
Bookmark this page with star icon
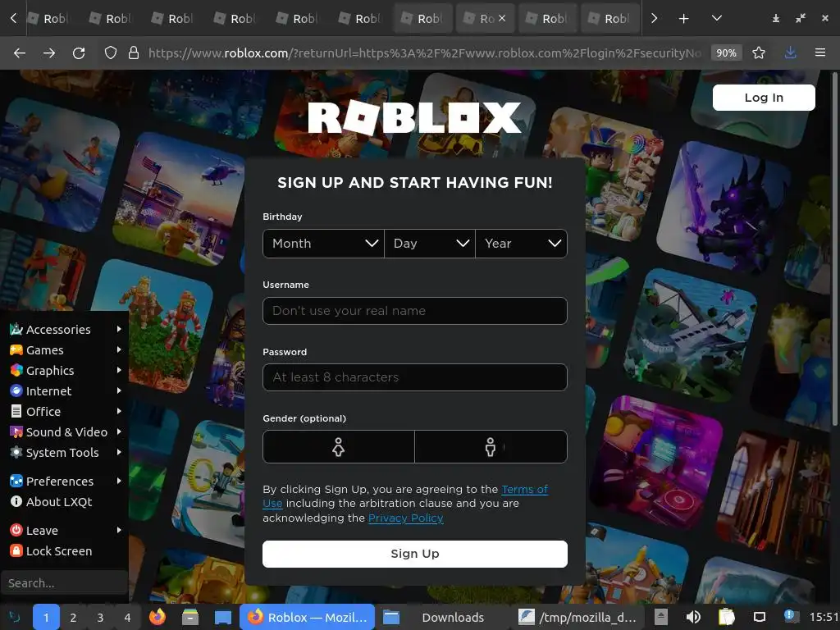[x=759, y=52]
